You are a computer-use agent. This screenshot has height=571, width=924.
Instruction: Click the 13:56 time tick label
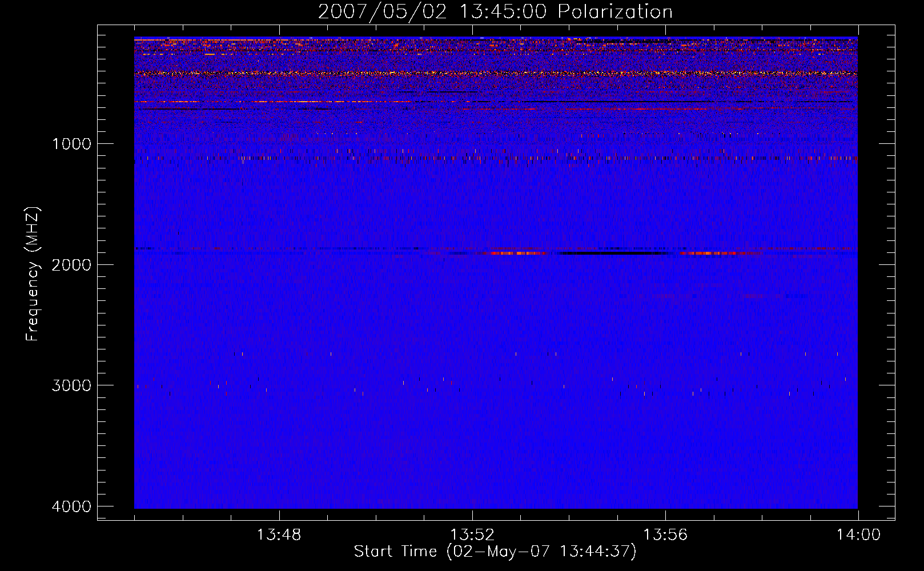665,535
